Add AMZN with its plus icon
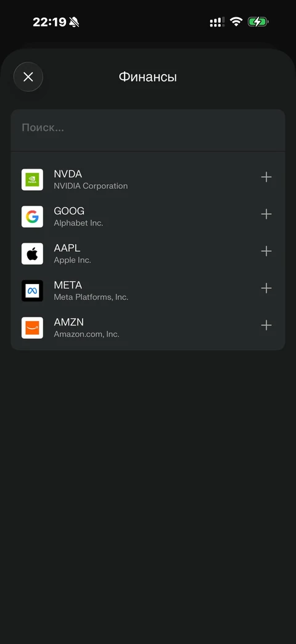Screen dimensions: 296x644 coord(266,325)
